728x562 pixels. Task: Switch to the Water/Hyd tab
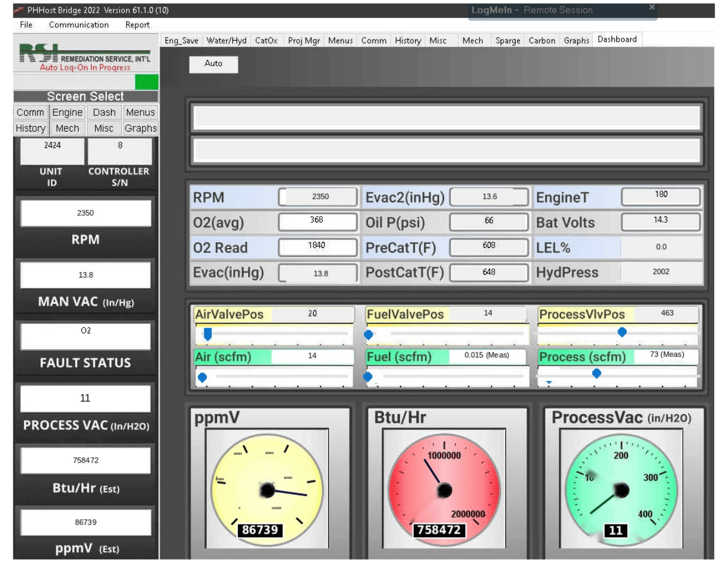point(226,41)
